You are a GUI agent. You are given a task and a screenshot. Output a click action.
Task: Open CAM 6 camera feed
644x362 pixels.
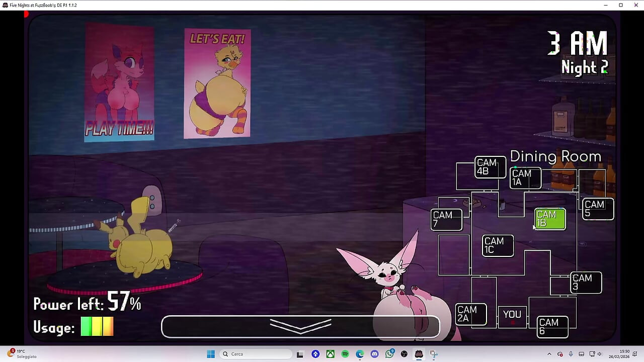(552, 327)
